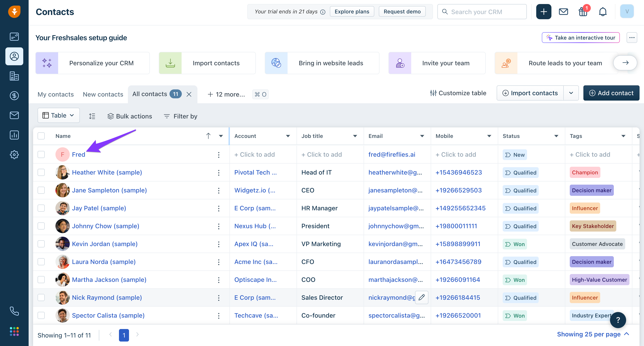
Task: Check the Jane Sampleton row checkbox
Action: (41, 190)
